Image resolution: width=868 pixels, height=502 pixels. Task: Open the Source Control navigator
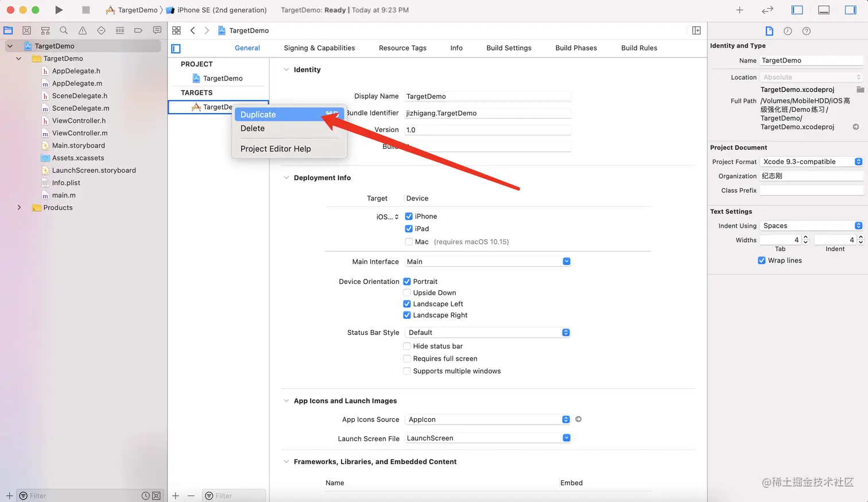click(x=26, y=30)
